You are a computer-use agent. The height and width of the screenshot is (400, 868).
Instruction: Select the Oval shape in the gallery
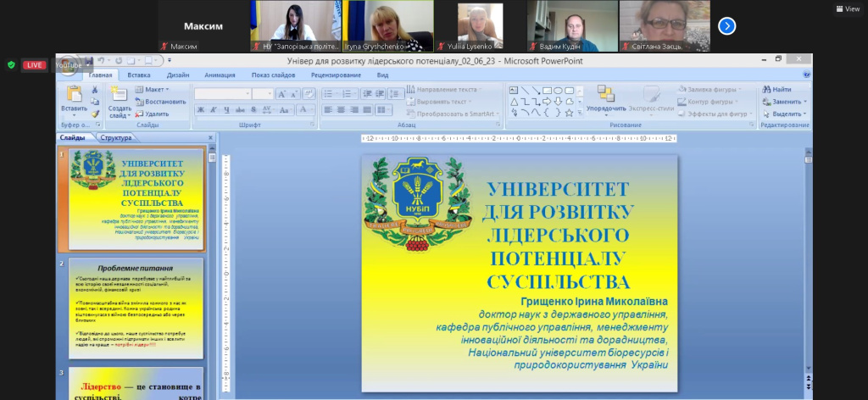[558, 90]
